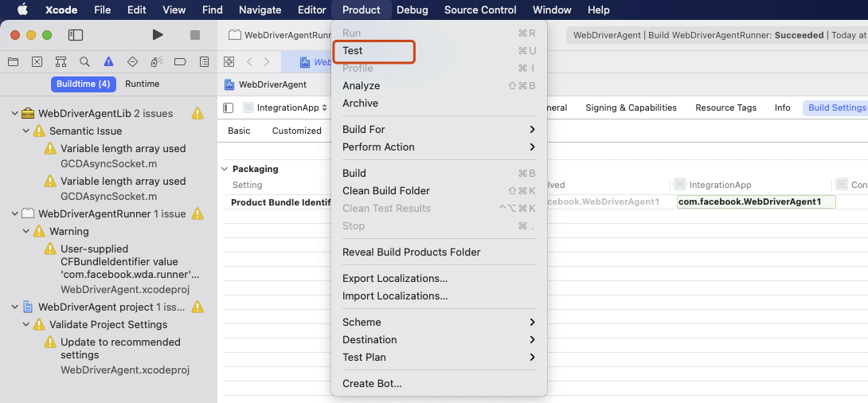Open the Project navigator folder icon

[13, 61]
